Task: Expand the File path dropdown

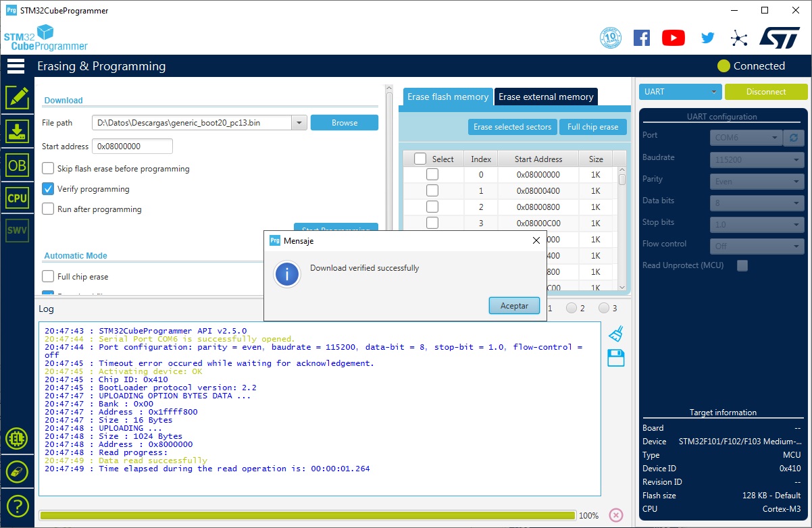Action: (x=299, y=123)
